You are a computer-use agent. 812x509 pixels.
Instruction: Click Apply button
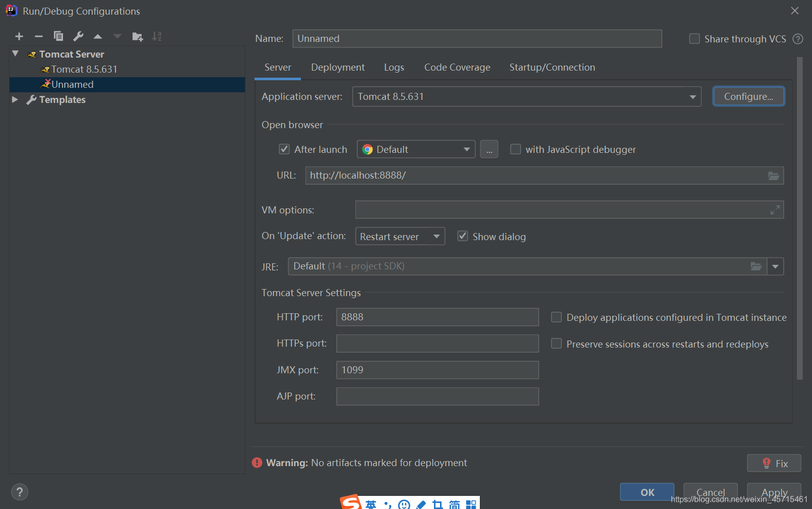point(774,492)
